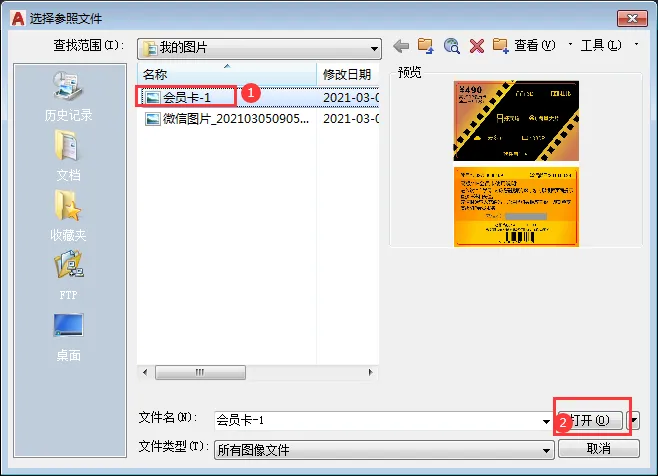Create a new folder icon
The image size is (658, 476).
tap(501, 45)
